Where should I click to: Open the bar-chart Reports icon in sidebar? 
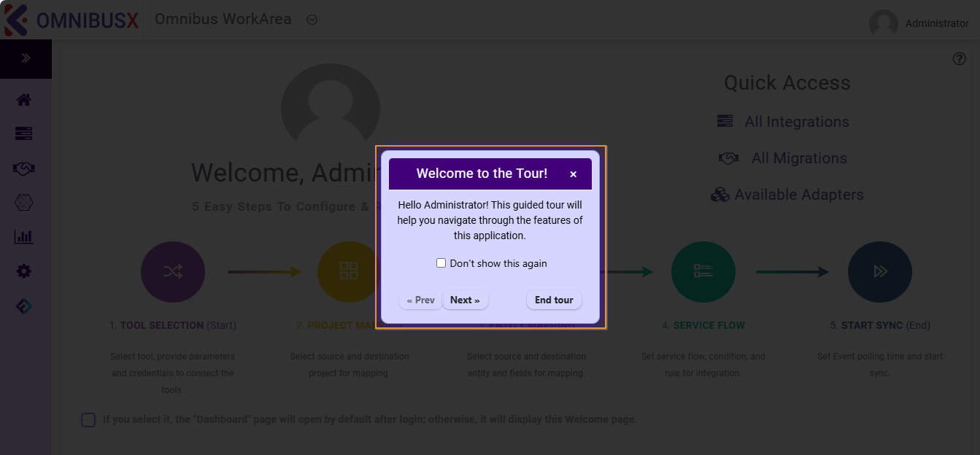[23, 236]
